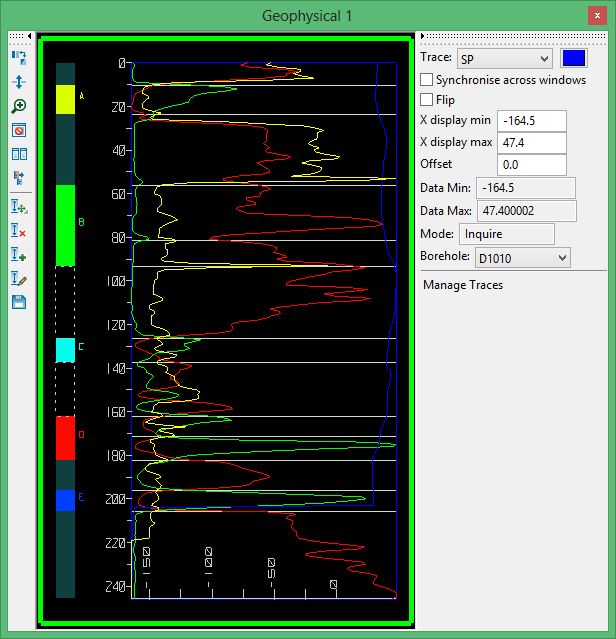Select the magnifier zoom-in tool
Image resolution: width=616 pixels, height=639 pixels.
coord(18,106)
